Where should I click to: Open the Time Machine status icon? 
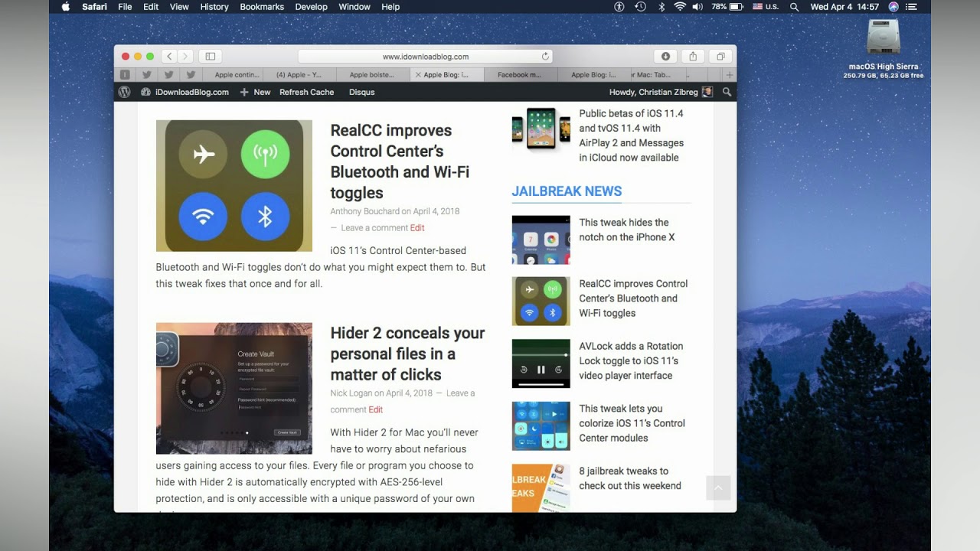(x=640, y=7)
